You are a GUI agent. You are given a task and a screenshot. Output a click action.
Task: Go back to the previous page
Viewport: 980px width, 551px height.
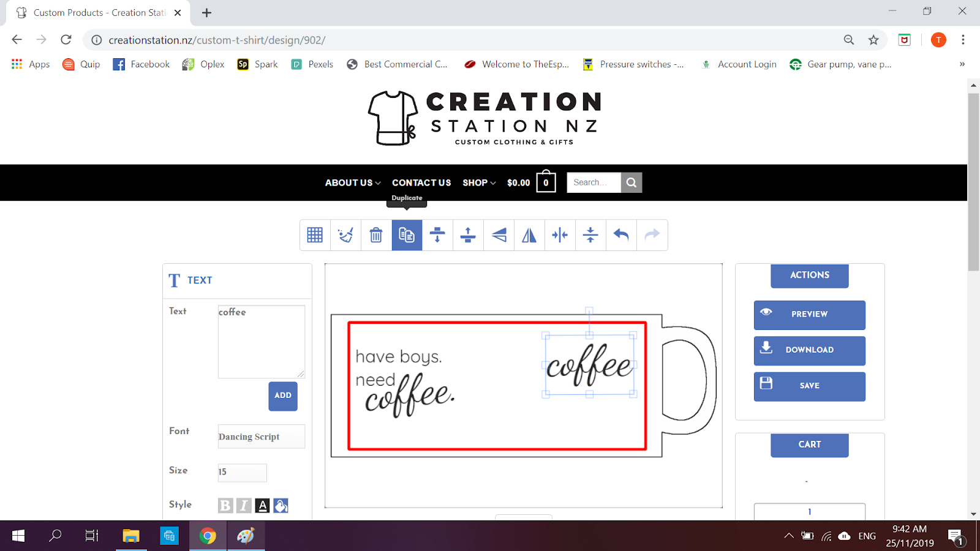(17, 40)
